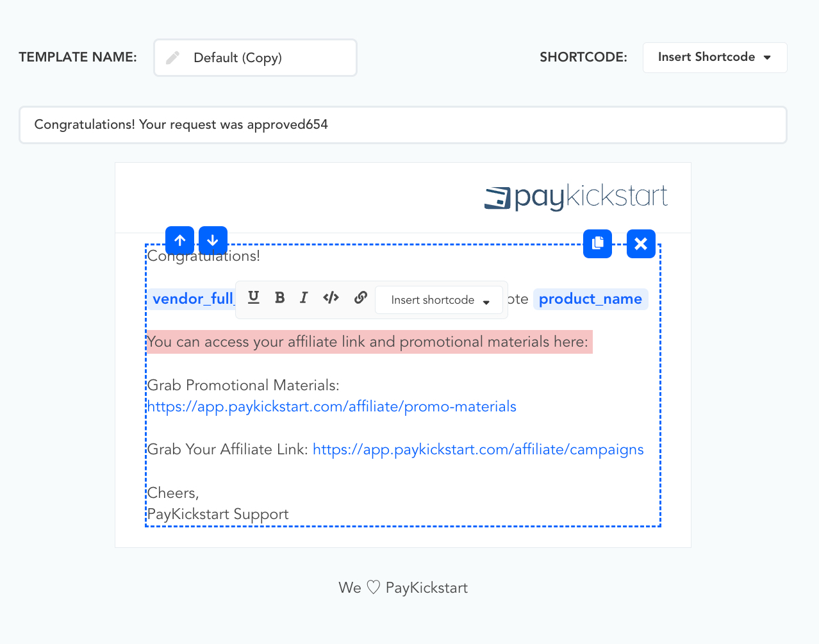Edit the email subject line field

402,125
